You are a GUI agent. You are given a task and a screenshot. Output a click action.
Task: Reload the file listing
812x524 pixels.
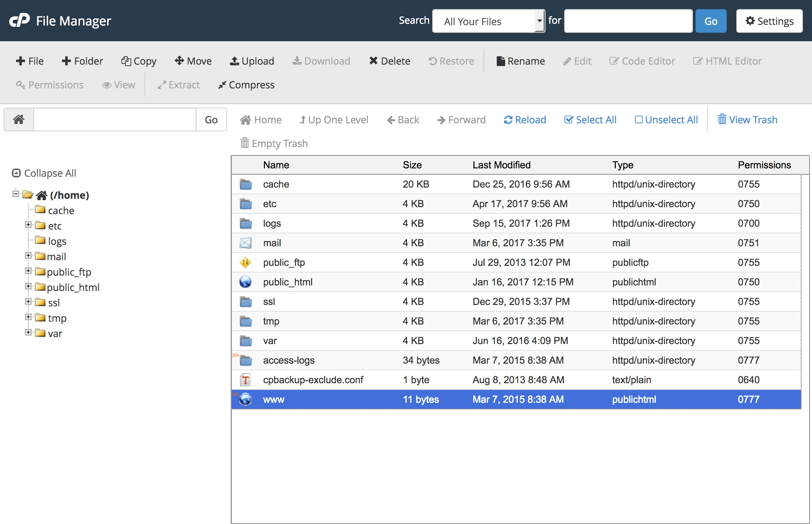click(525, 119)
